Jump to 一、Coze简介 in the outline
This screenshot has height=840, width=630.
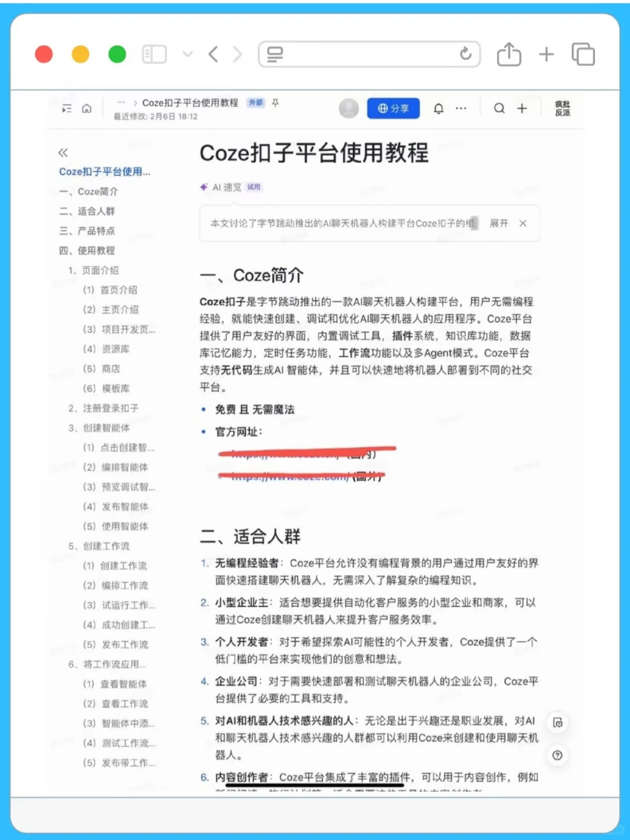(x=88, y=191)
